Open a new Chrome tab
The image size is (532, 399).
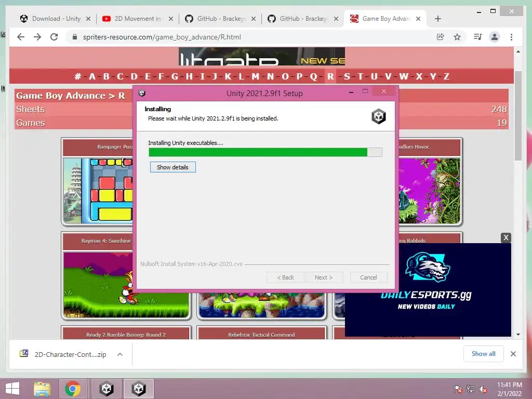437,19
